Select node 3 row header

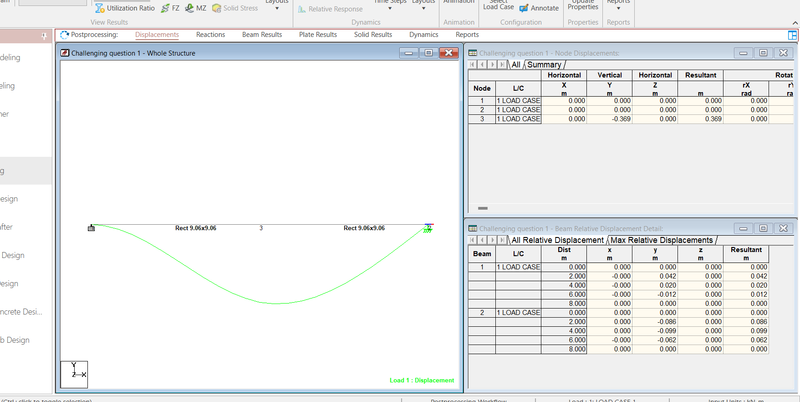pyautogui.click(x=482, y=119)
